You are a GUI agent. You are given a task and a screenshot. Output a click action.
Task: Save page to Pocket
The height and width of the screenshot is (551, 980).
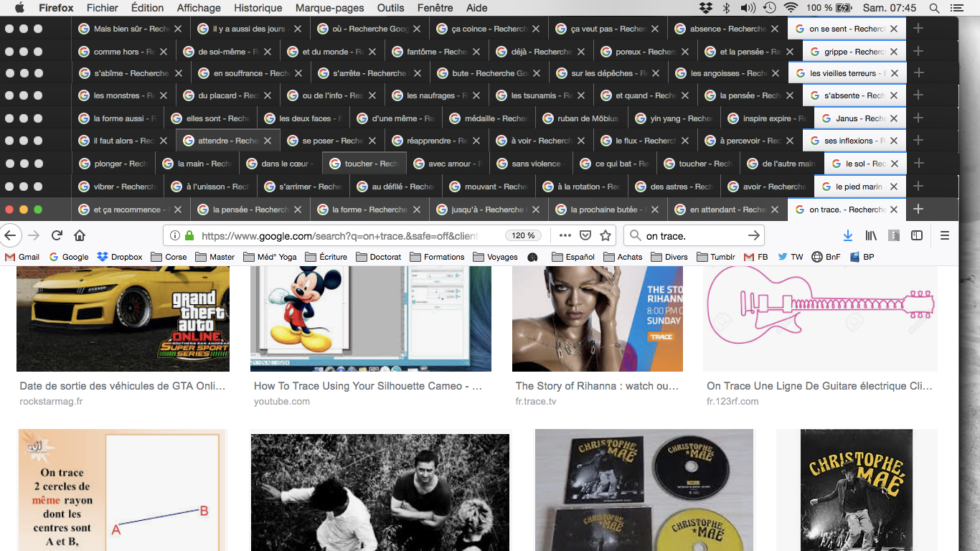[585, 235]
